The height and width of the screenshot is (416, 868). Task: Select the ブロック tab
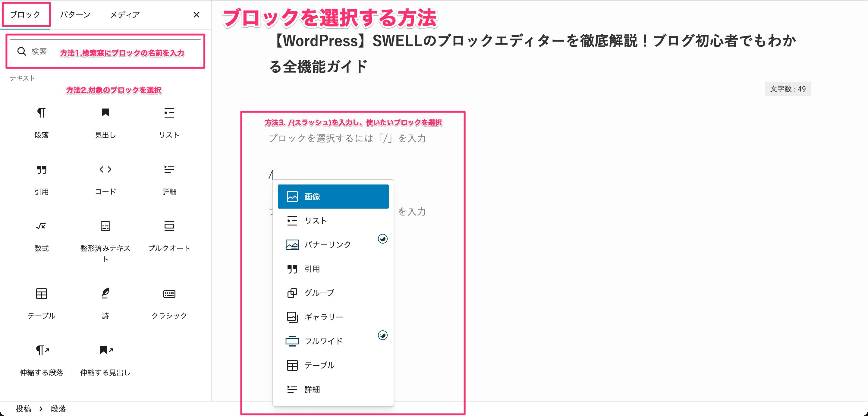click(x=25, y=14)
